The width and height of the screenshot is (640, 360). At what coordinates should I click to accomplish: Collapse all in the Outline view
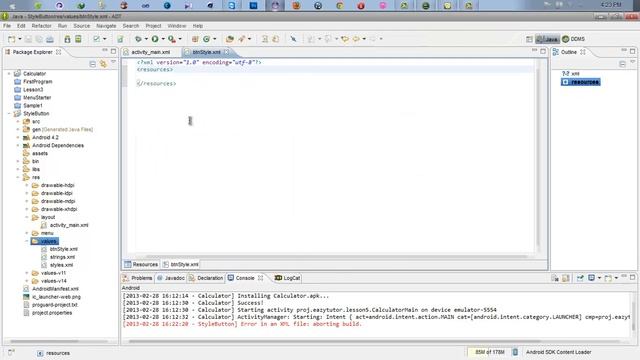(x=622, y=64)
